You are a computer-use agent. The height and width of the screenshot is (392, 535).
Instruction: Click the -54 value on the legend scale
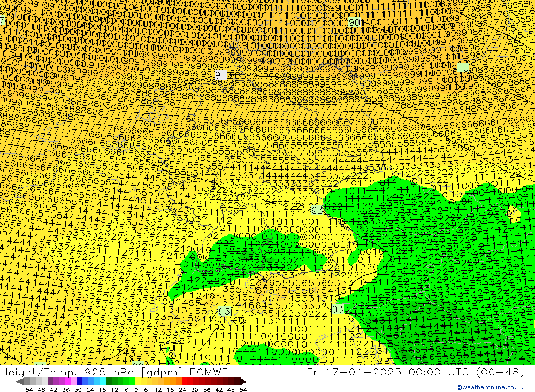27,390
